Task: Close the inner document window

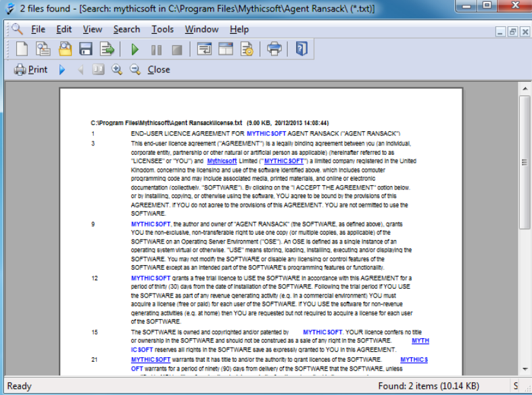Action: pos(525,32)
